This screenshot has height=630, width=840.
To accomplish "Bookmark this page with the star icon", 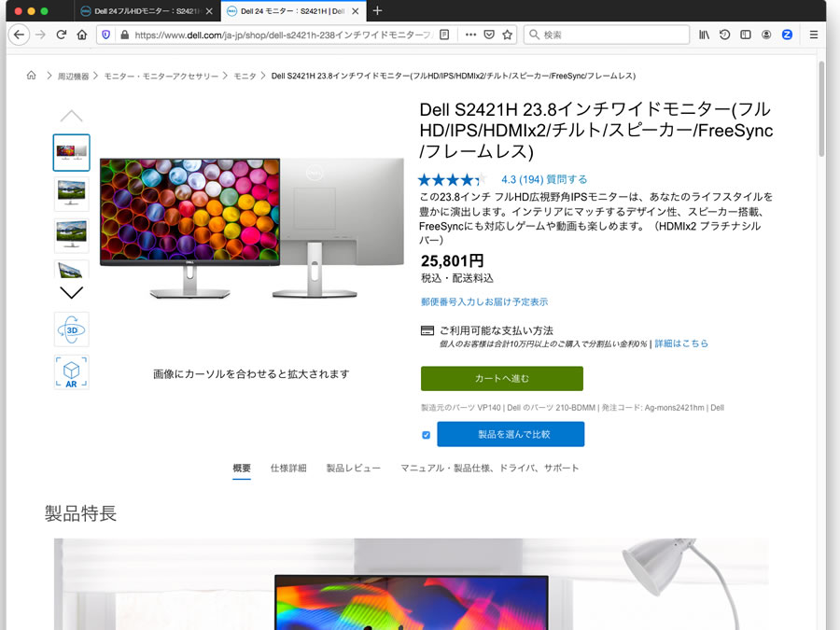I will (508, 35).
